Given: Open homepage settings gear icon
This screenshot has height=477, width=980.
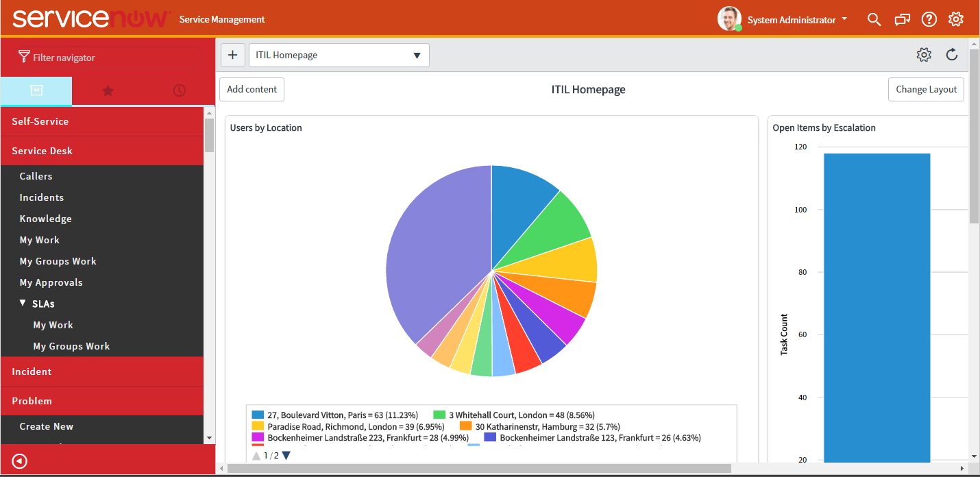Looking at the screenshot, I should pyautogui.click(x=924, y=55).
